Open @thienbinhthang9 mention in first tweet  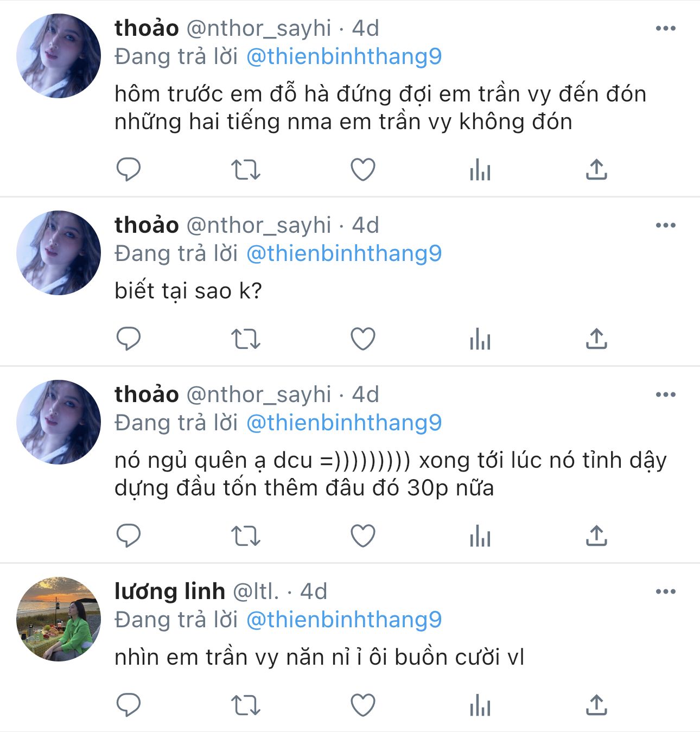point(344,57)
